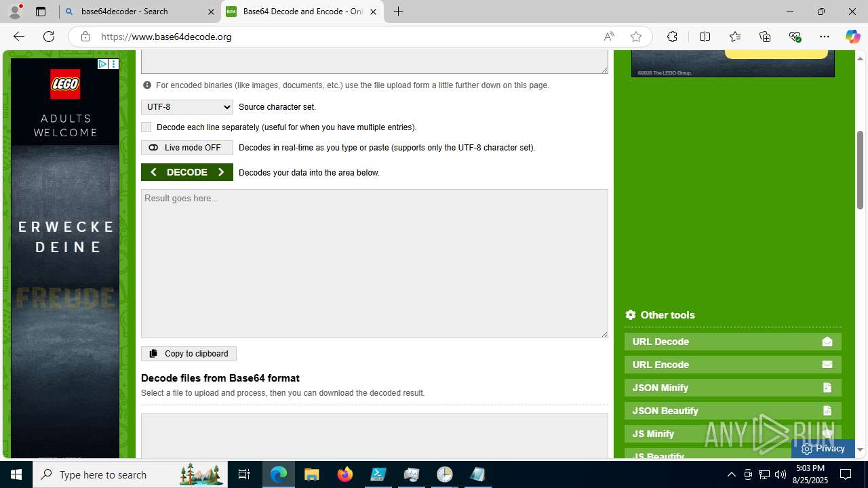Open taskbar volume icon
This screenshot has height=488, width=868.
[781, 474]
